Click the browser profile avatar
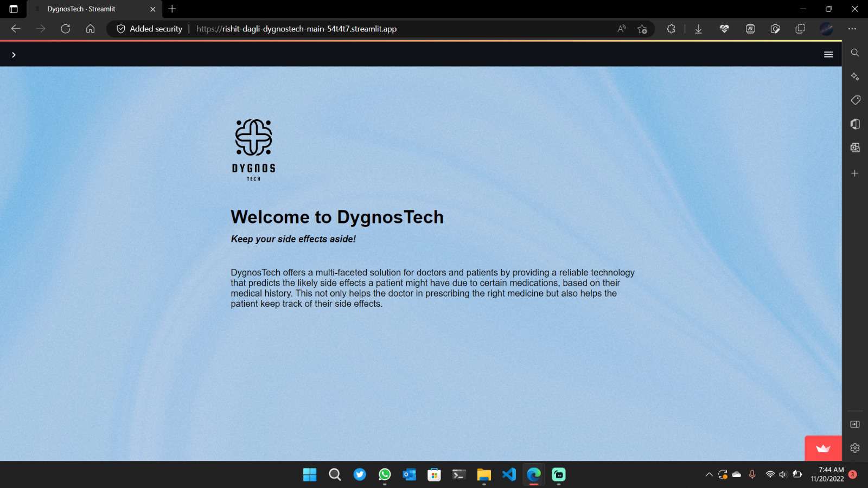 [x=826, y=29]
